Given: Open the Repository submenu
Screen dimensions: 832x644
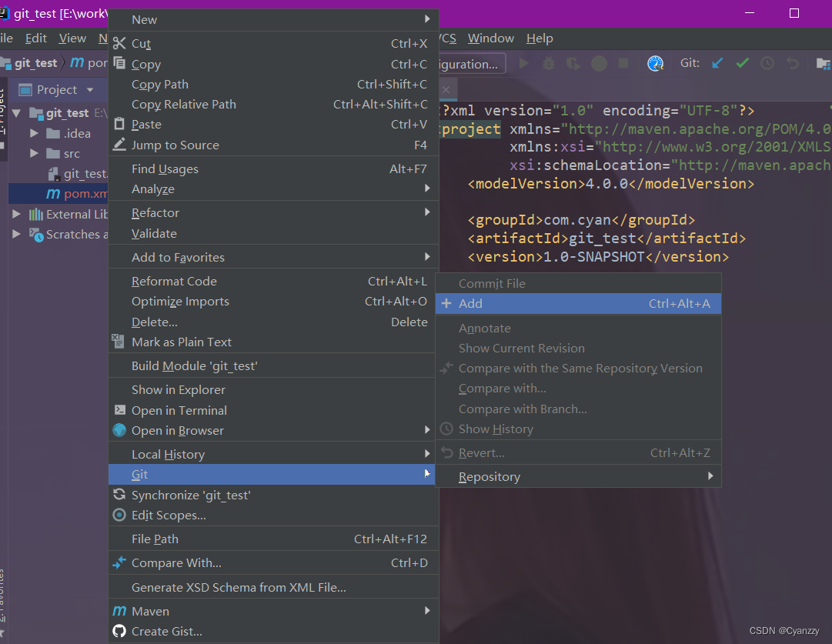Looking at the screenshot, I should click(578, 476).
